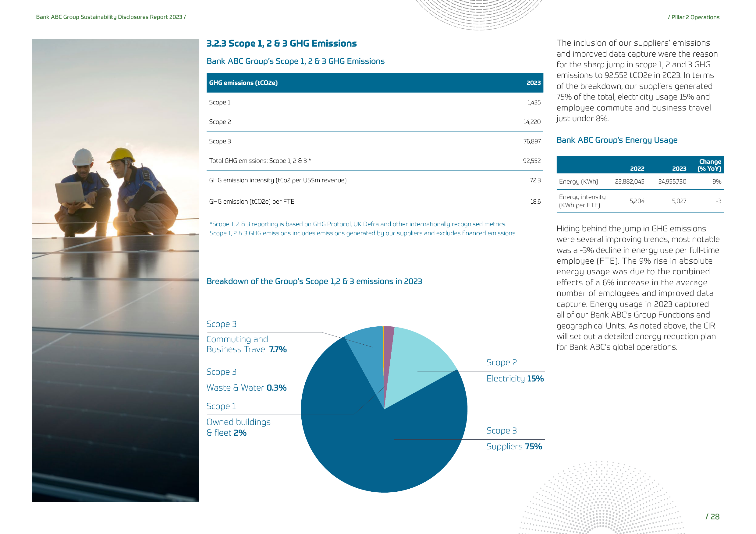Click the energy intensity value 5,204

pyautogui.click(x=637, y=201)
